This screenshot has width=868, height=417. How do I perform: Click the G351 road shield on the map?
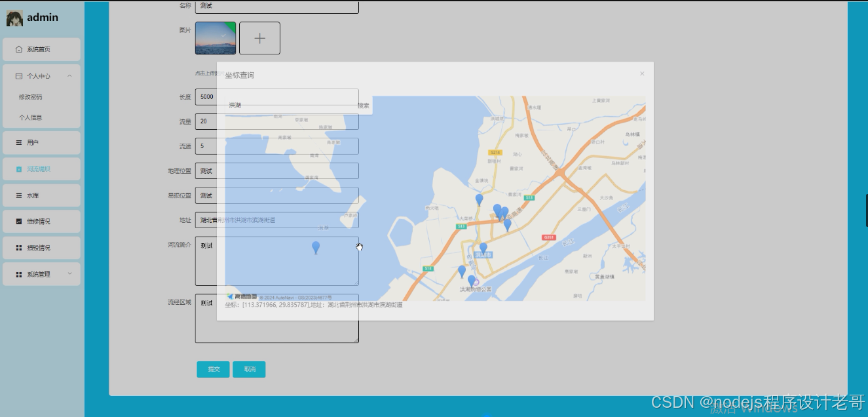(x=548, y=237)
